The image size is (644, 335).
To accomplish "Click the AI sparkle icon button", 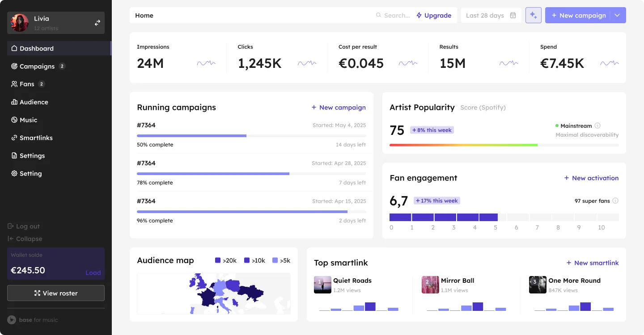I will coord(534,15).
